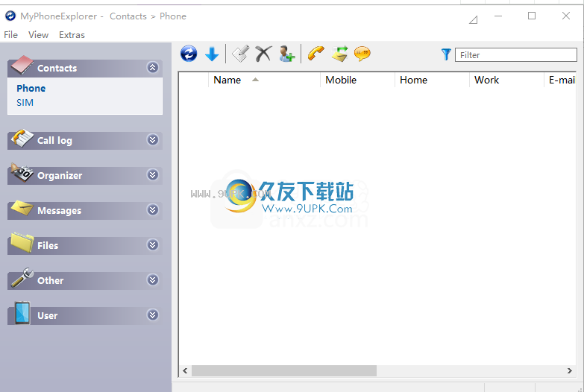Click the blue download arrow icon
This screenshot has height=392, width=584.
tap(212, 54)
